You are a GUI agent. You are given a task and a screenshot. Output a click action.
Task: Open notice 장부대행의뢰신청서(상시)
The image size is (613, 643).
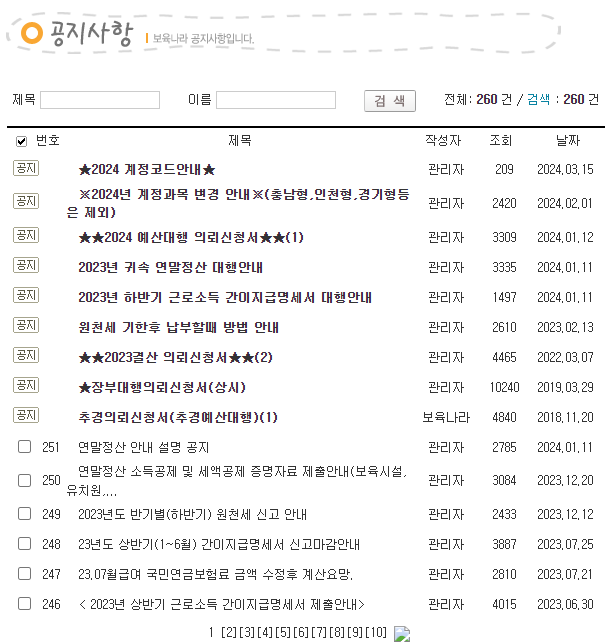pyautogui.click(x=162, y=387)
